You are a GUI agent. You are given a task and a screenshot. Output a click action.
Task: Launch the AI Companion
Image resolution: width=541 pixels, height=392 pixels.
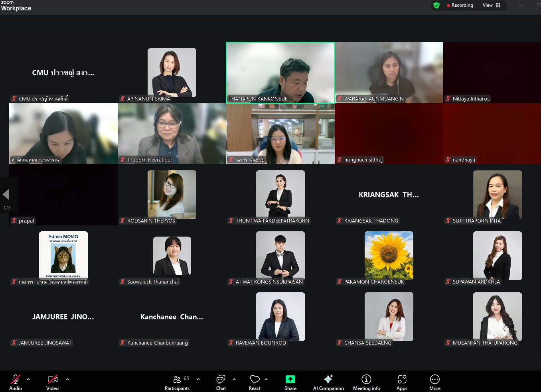click(x=328, y=382)
